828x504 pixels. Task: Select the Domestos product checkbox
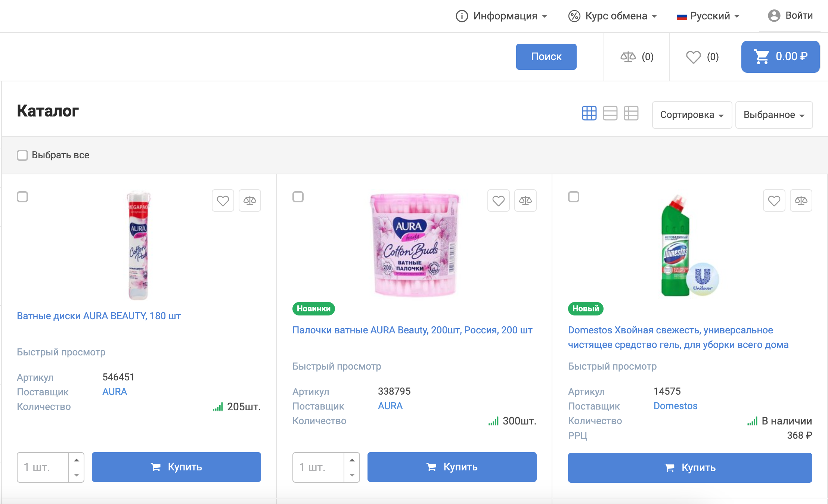tap(573, 197)
